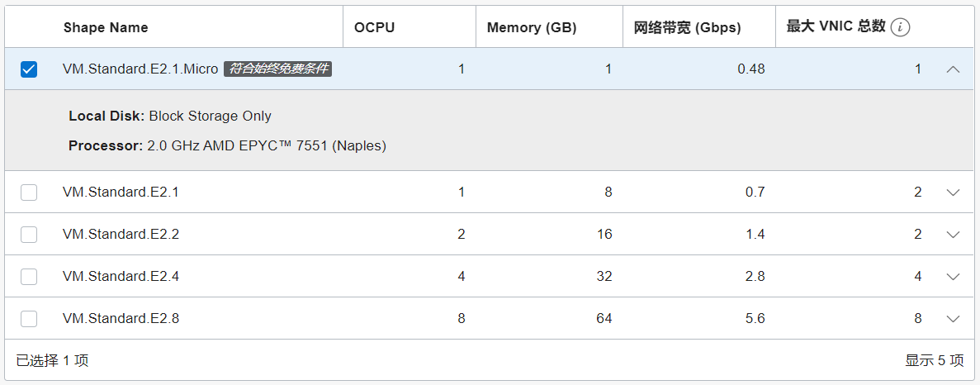Click the VM.Standard.E2.8 shape name

point(121,319)
